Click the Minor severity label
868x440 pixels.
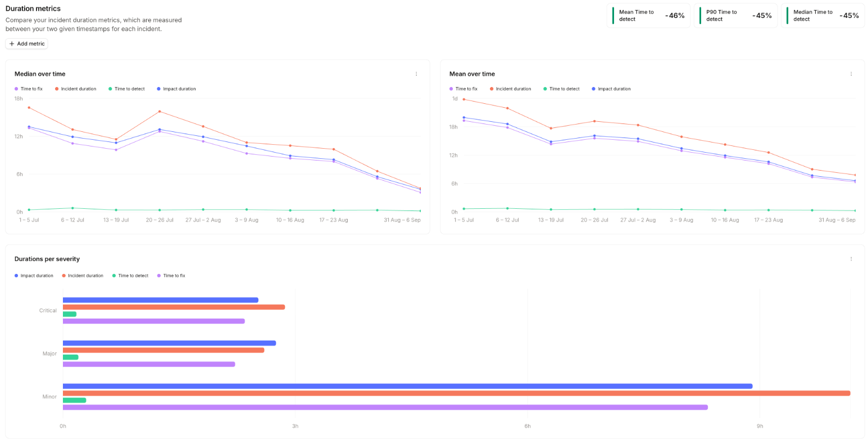point(49,397)
